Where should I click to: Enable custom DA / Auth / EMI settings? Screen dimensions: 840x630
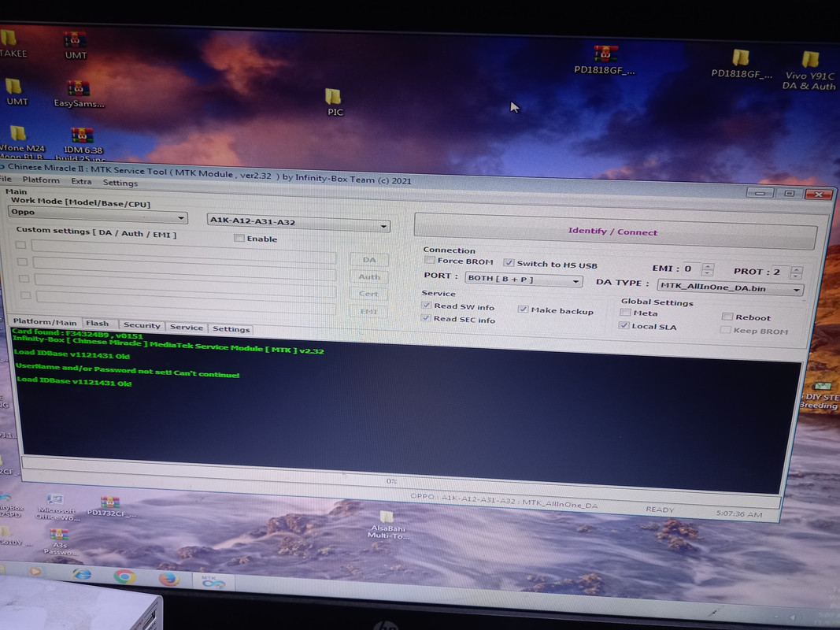pyautogui.click(x=239, y=238)
